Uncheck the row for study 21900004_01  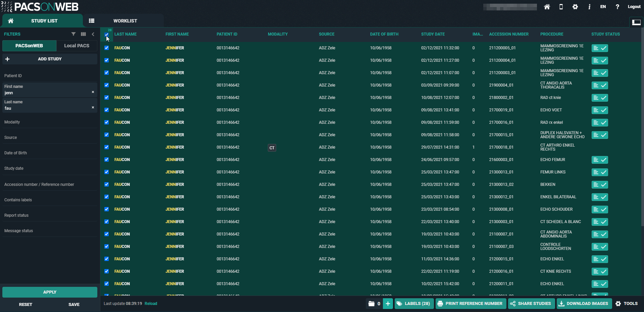(106, 85)
